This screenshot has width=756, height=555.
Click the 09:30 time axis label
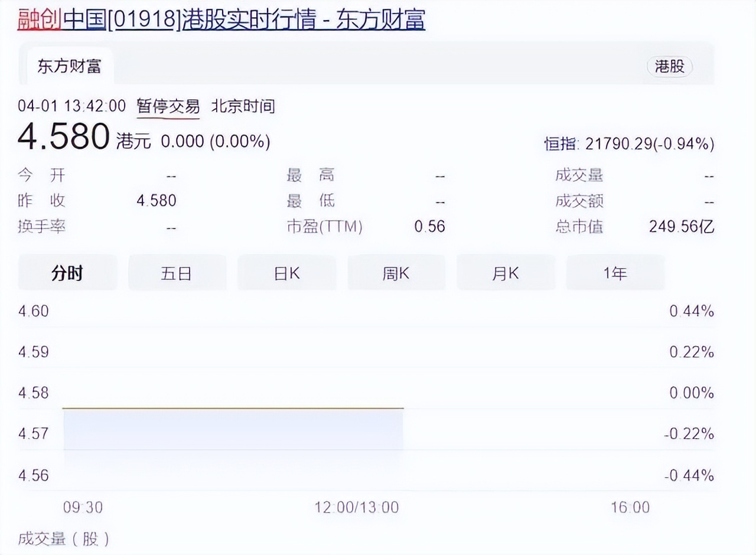click(82, 507)
